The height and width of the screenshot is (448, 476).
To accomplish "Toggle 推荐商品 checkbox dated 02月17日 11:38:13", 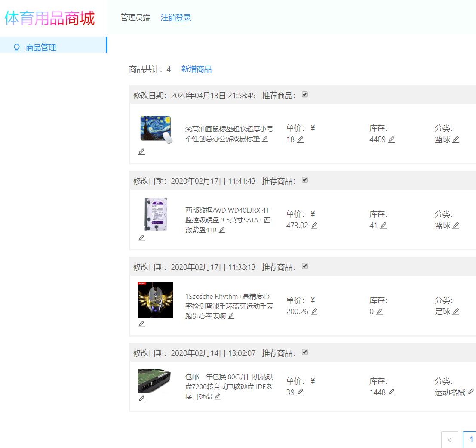I will (305, 266).
